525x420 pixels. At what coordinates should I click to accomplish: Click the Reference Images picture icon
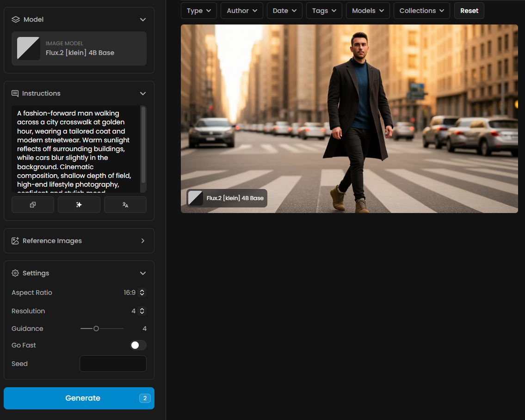(x=15, y=241)
